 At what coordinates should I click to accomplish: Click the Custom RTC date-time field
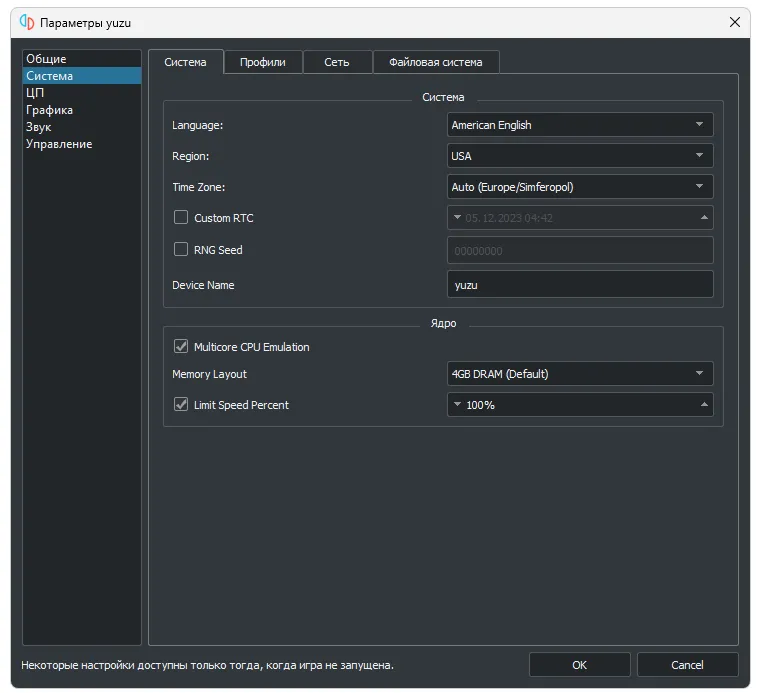pos(580,218)
